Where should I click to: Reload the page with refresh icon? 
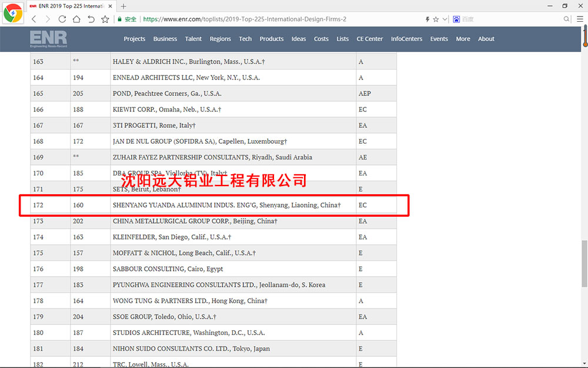62,19
